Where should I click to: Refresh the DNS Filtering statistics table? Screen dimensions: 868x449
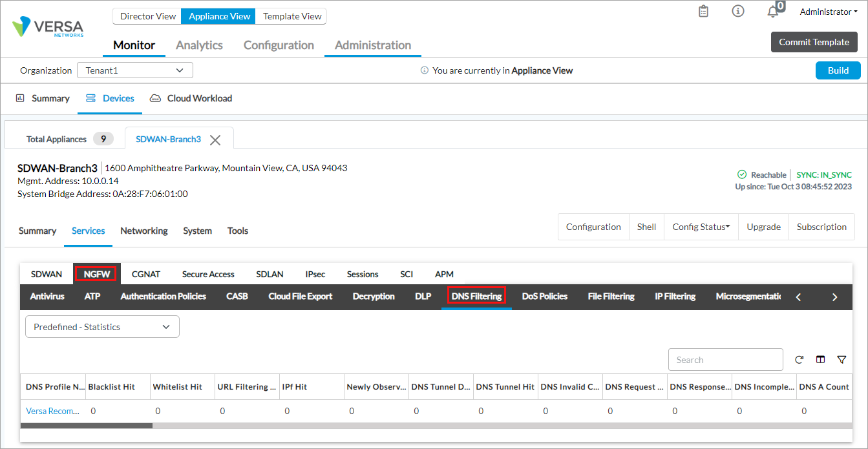pyautogui.click(x=799, y=359)
